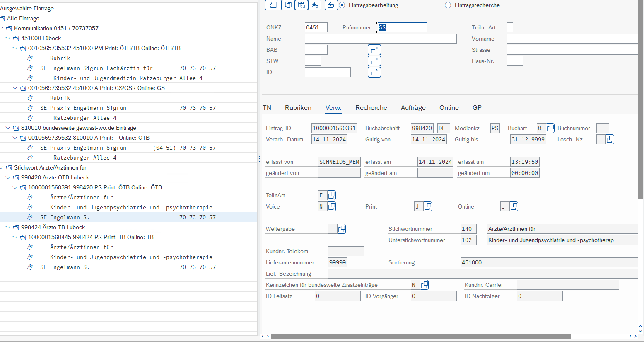This screenshot has height=342, width=644.
Task: Click folder icon of 998424 Ärzte TB Lübeck
Action: coord(16,228)
